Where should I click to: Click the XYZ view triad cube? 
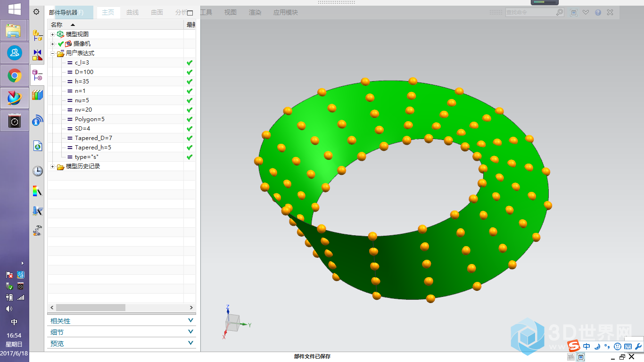(x=233, y=322)
